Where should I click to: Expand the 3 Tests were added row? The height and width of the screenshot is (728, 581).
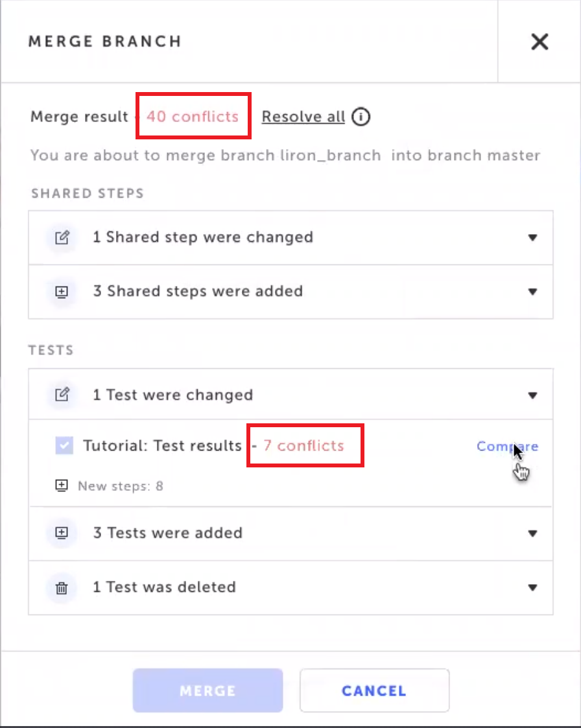532,533
